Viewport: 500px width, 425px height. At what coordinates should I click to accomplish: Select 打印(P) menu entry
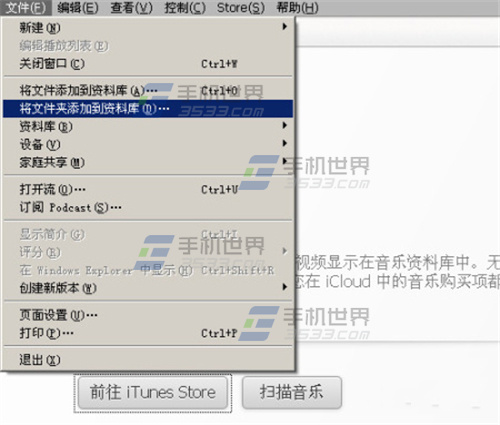pos(148,333)
